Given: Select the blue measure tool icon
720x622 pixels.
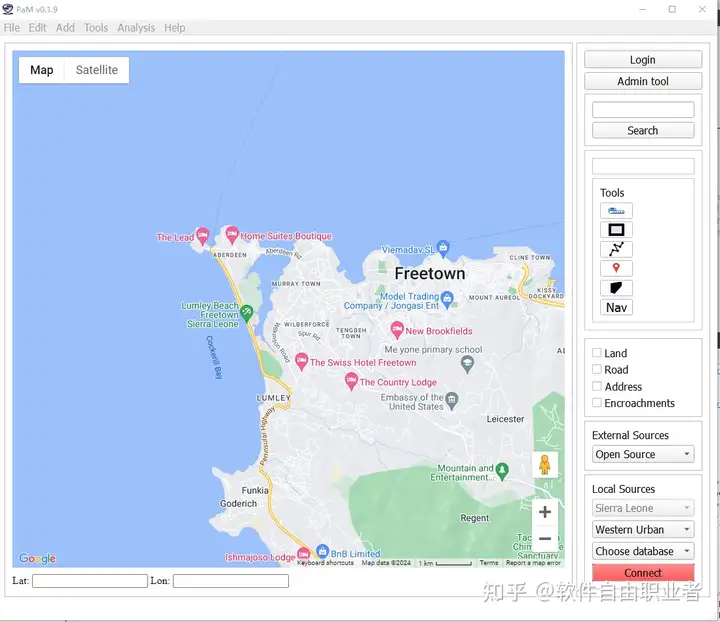Looking at the screenshot, I should click(616, 211).
